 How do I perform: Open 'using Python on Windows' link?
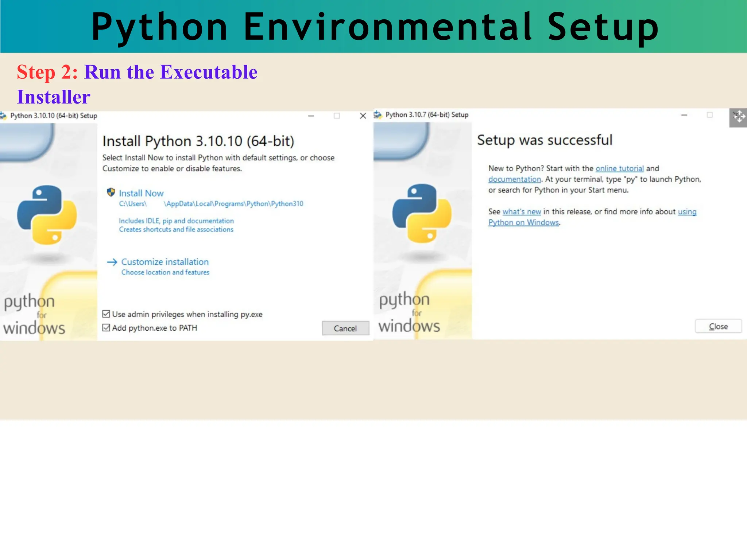click(523, 222)
